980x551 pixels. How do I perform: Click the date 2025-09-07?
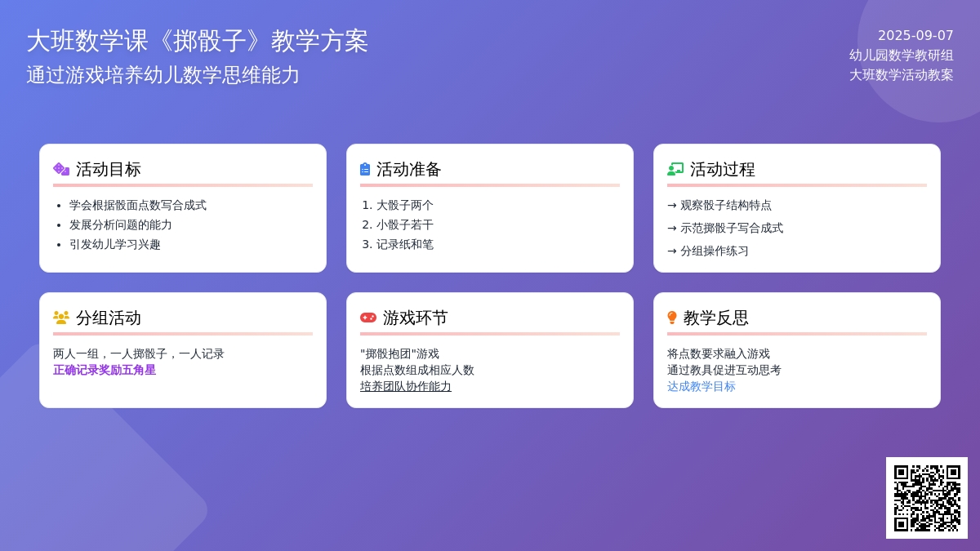coord(915,36)
